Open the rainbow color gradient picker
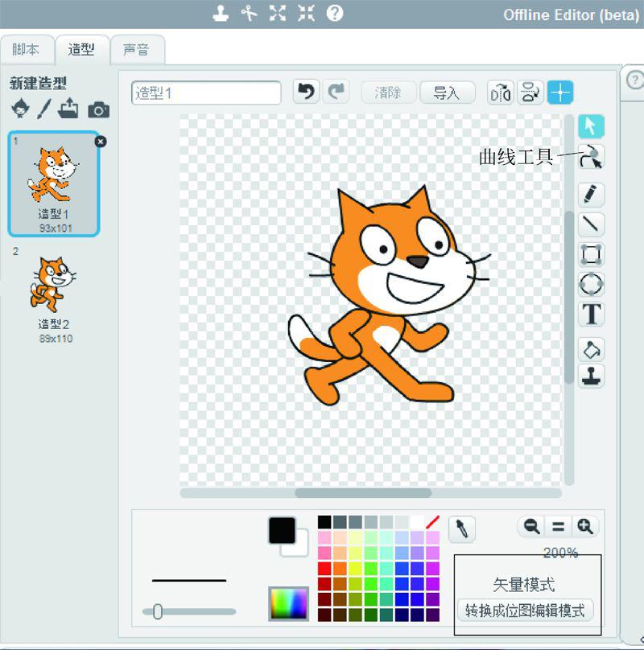The height and width of the screenshot is (650, 644). 288,603
